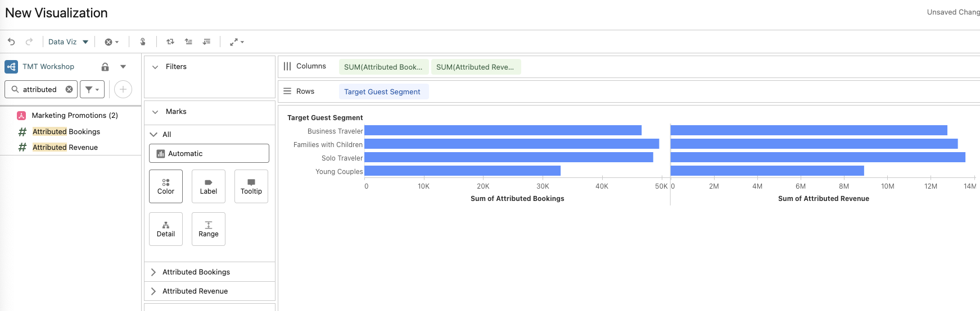Click the sort ascending icon
Viewport: 980px width, 311px height.
188,42
